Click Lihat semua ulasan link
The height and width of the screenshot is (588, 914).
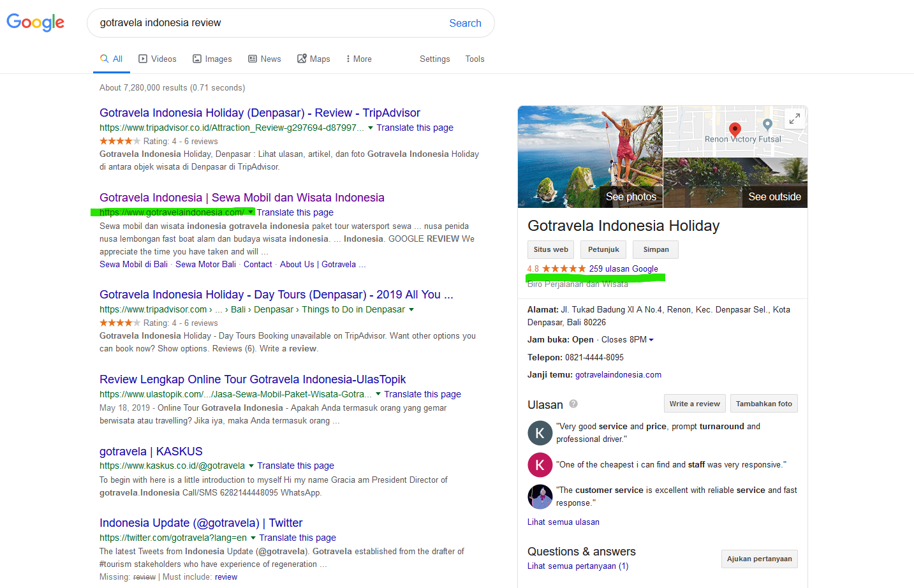563,522
